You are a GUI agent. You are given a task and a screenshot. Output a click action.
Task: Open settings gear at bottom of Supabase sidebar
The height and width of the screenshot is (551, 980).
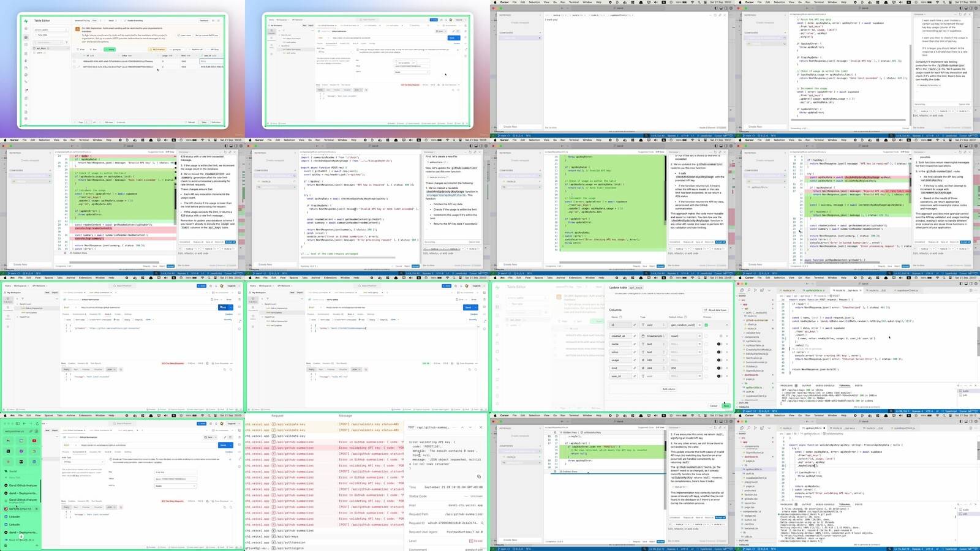coord(26,119)
